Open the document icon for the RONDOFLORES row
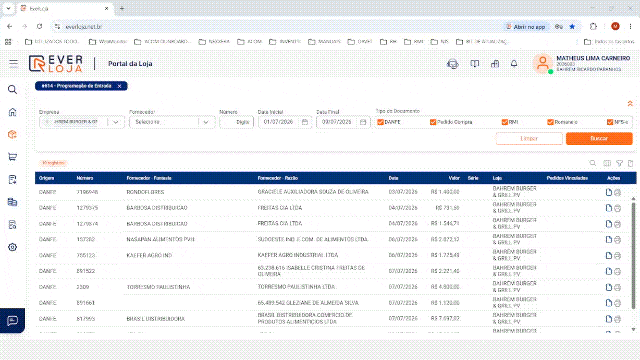The height and width of the screenshot is (360, 640). click(x=609, y=192)
